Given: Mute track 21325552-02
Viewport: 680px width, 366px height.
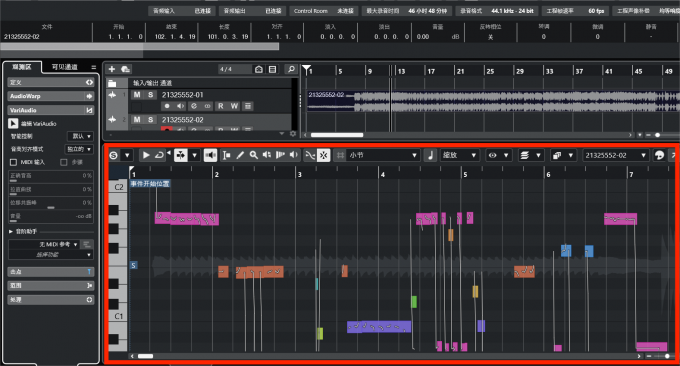Looking at the screenshot, I should coord(137,119).
